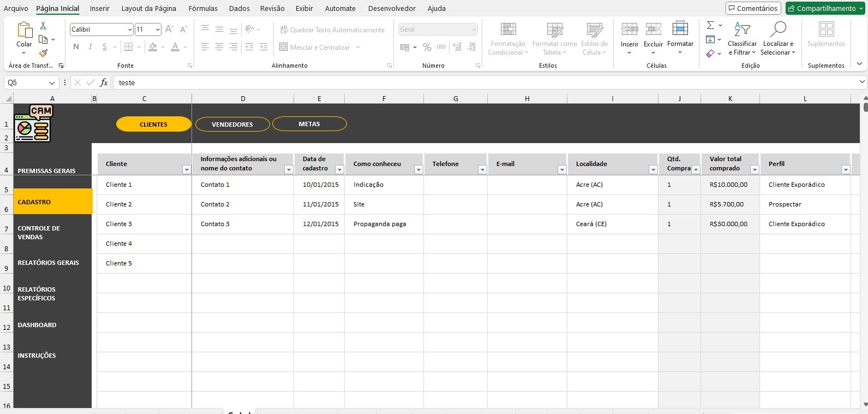The image size is (868, 414).
Task: Click the percent style icon
Action: [427, 48]
